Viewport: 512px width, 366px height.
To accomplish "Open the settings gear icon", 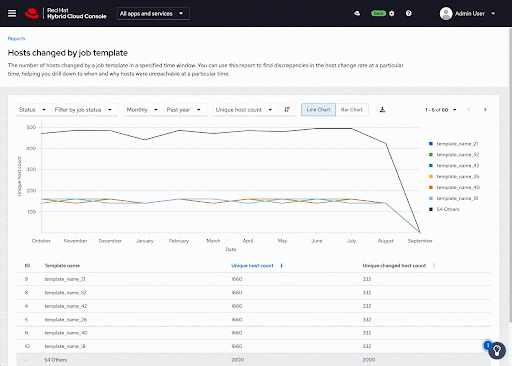I will pos(392,14).
